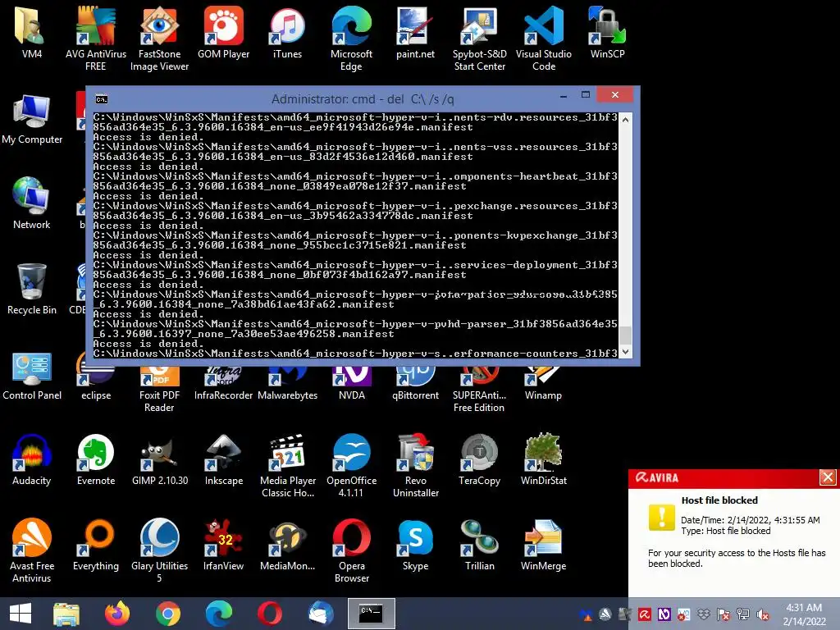
Task: Select the Malwarebytes desktop shortcut
Action: point(288,385)
